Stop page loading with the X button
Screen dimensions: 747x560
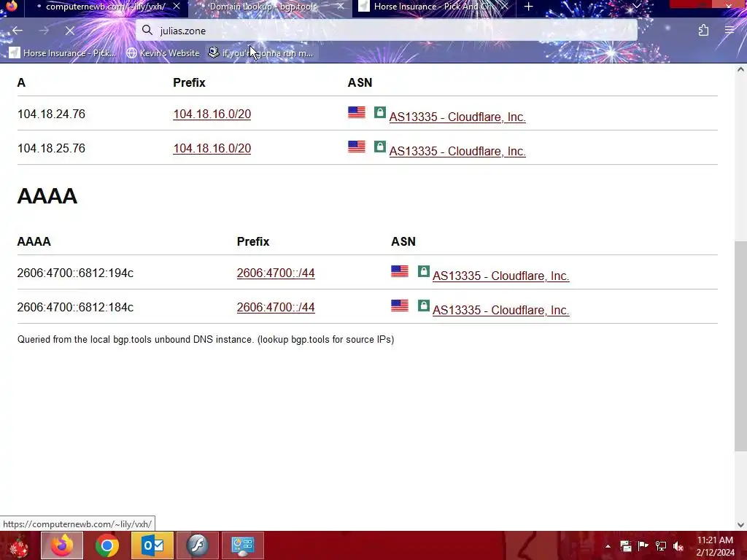(69, 31)
